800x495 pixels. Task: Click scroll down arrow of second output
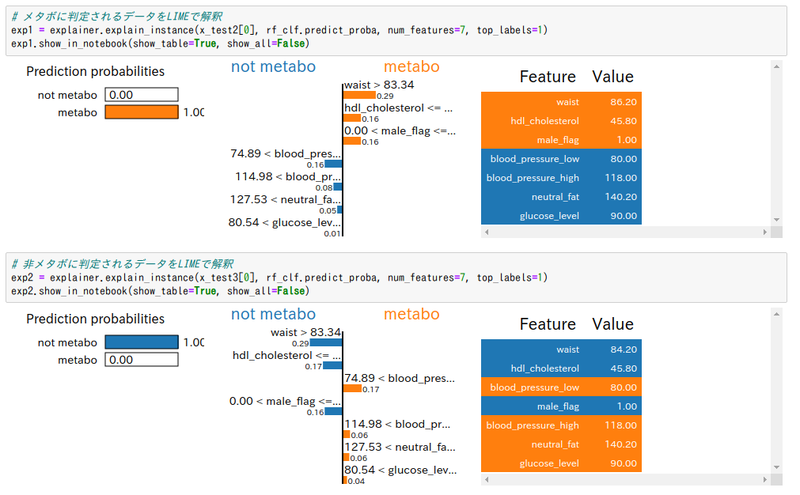[776, 467]
